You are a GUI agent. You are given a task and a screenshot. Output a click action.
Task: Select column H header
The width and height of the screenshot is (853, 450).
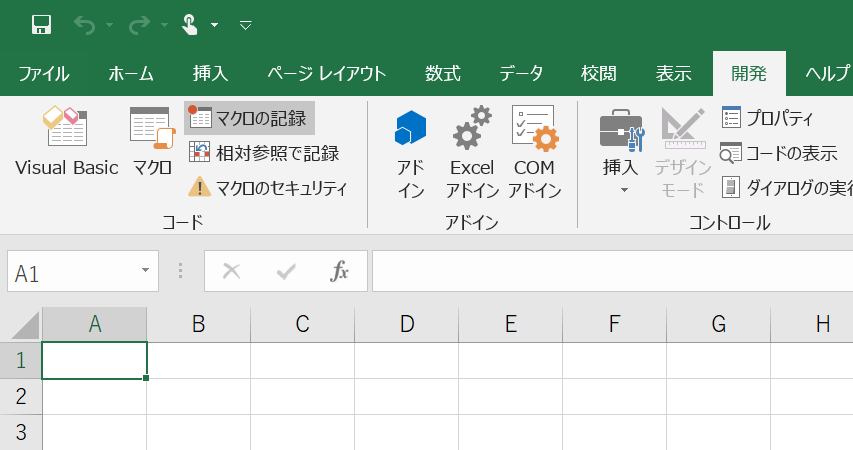(812, 324)
